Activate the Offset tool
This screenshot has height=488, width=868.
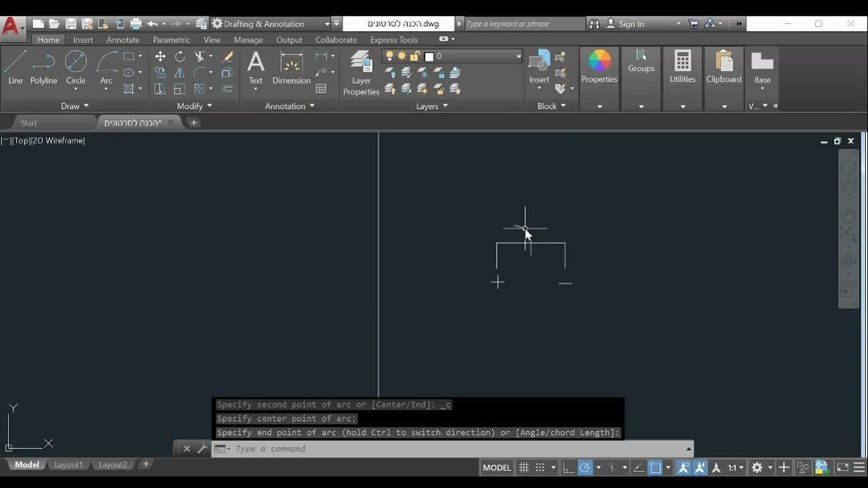click(227, 89)
